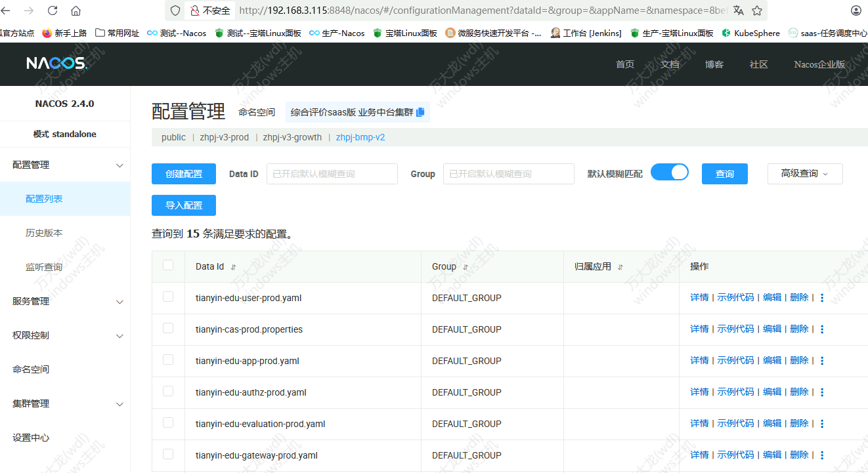Click the Data ID search input field
Screen dimensions: 868x473
332,174
